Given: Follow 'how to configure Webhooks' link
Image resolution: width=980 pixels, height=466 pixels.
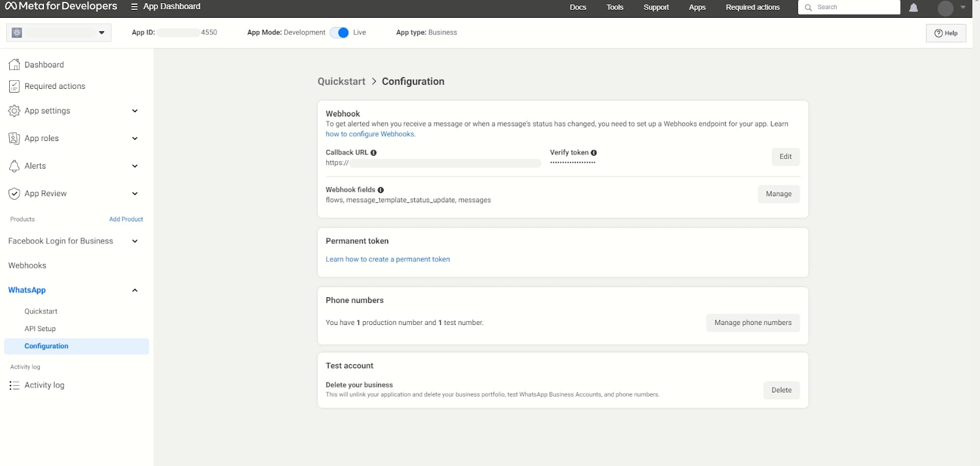Looking at the screenshot, I should [x=371, y=134].
